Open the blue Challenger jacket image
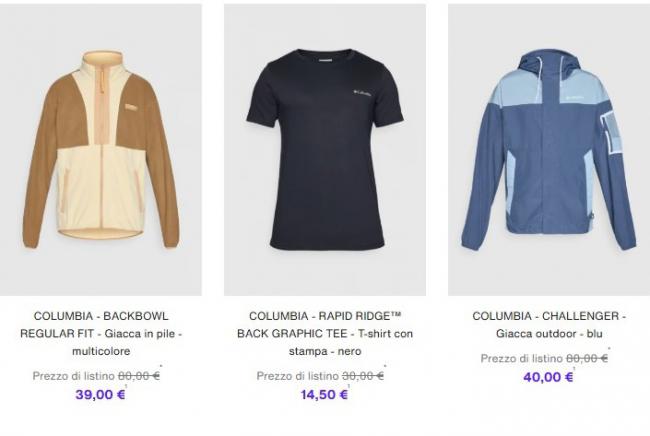Viewport: 650px width, 436px height. 549,150
